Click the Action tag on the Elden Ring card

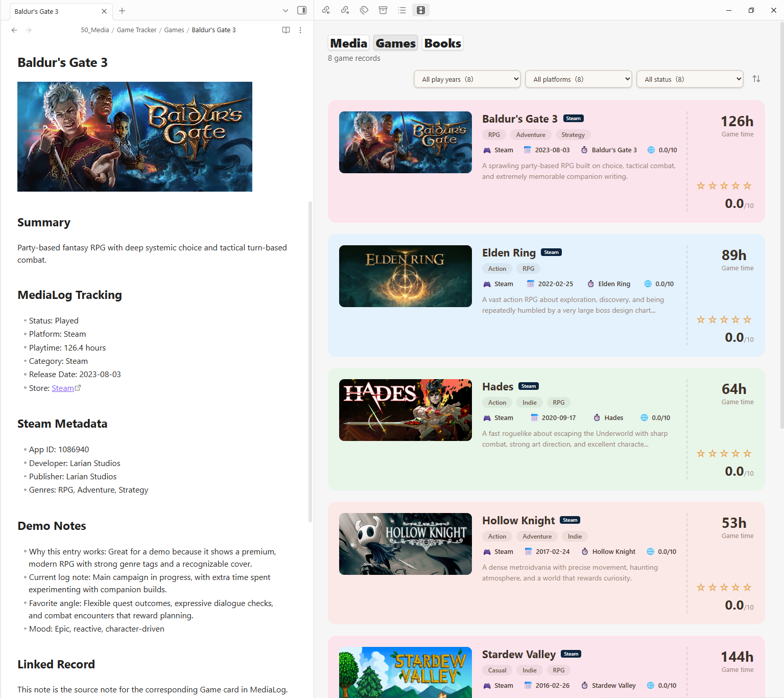click(x=497, y=269)
